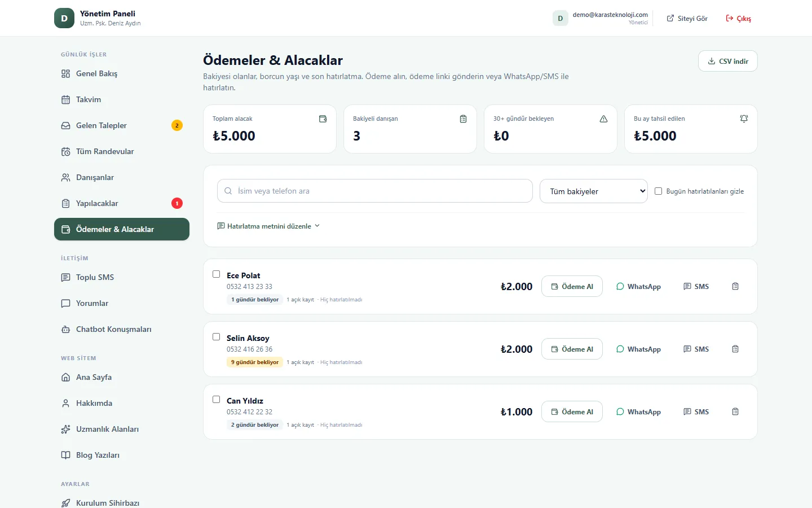Expand Hatırlatma metnini düzenle section
This screenshot has height=508, width=812.
pos(268,226)
